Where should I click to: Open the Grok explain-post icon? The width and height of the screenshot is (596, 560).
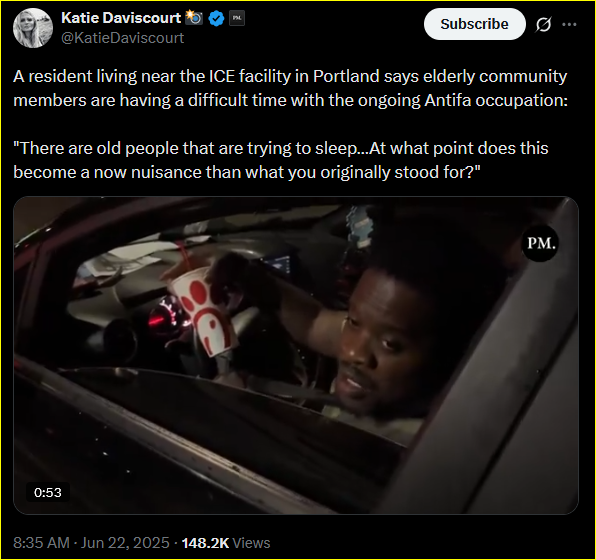pos(543,25)
